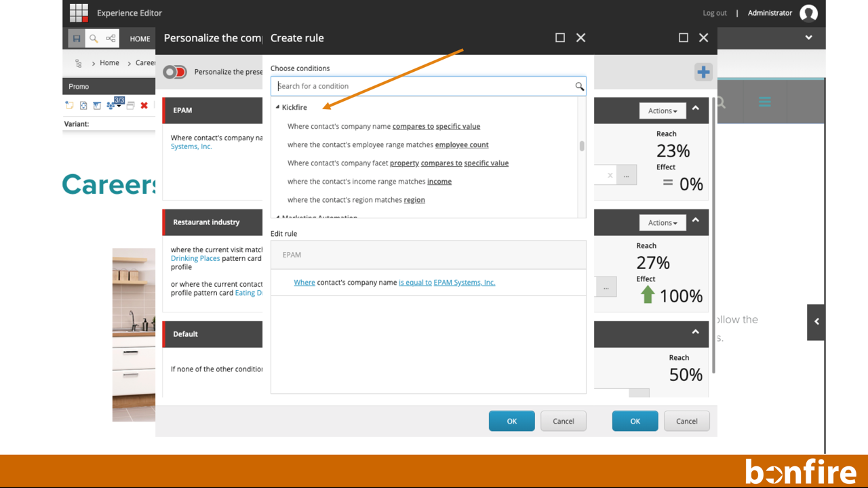Collapse the EPAM rule with chevron
Viewport: 868px width, 488px height.
click(x=695, y=108)
